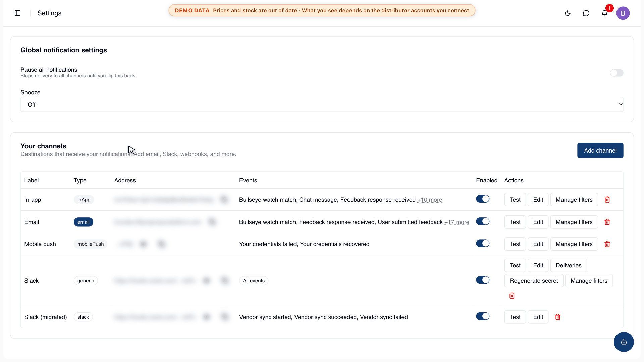644x362 pixels.
Task: Delete the Mobile push channel
Action: click(x=607, y=244)
